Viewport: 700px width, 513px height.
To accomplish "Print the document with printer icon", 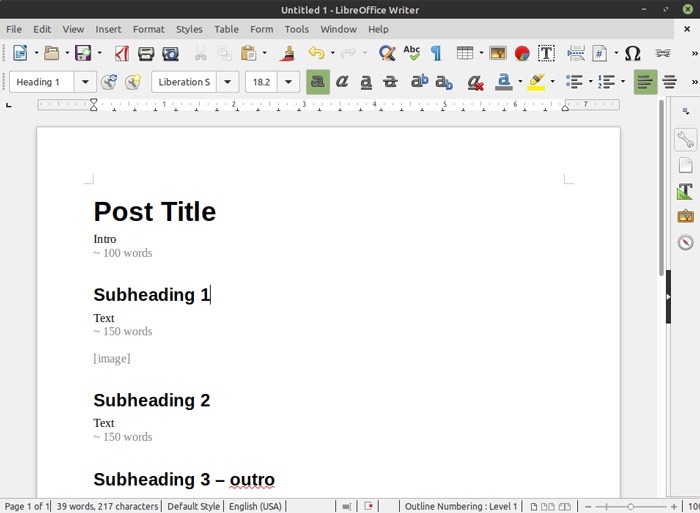I will (146, 54).
